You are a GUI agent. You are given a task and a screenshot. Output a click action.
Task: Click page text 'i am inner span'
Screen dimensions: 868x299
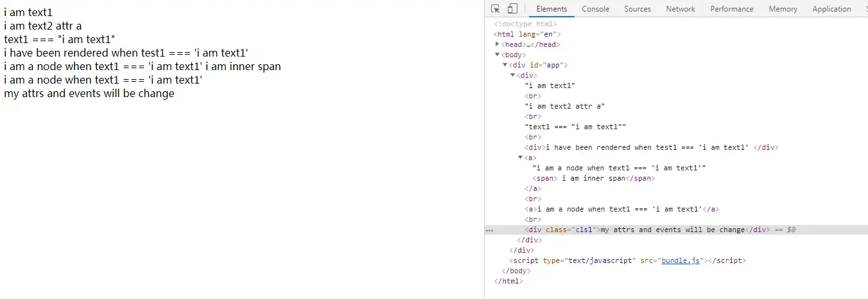tap(243, 66)
